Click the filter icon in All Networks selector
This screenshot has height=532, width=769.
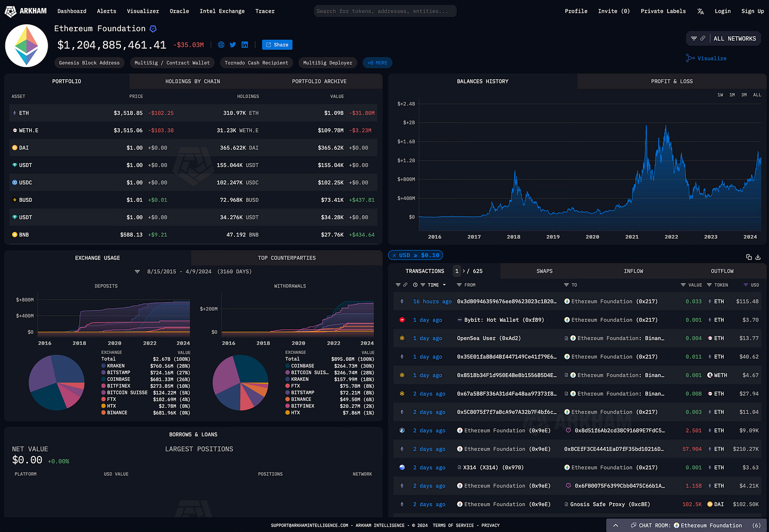(694, 39)
